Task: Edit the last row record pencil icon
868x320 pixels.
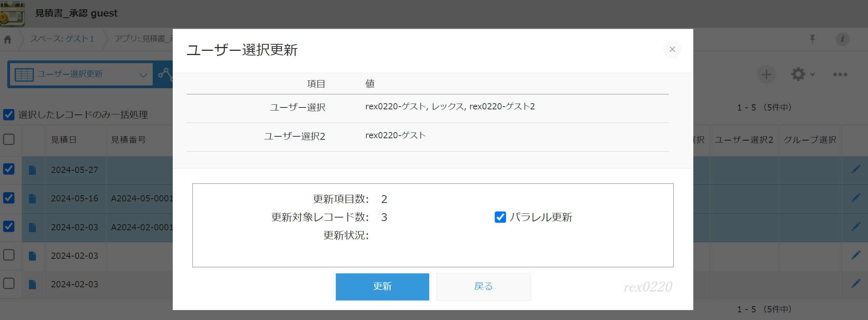Action: (x=856, y=283)
